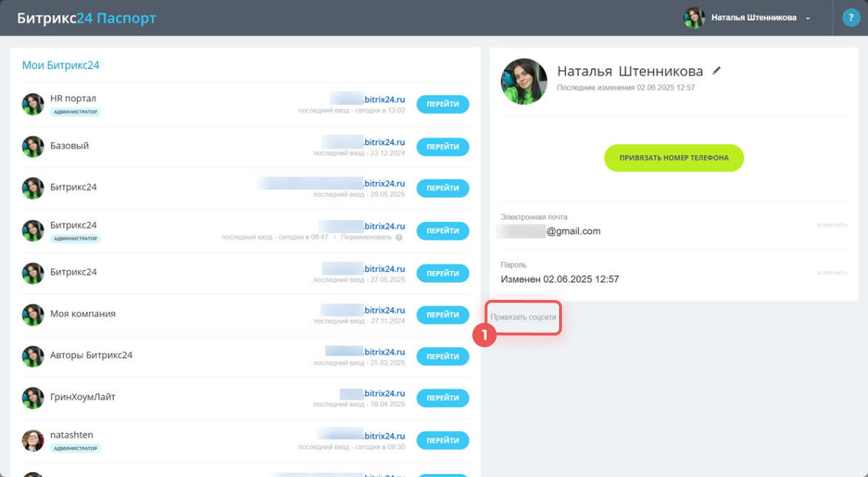The height and width of the screenshot is (477, 868).
Task: Click the text последний вход - 23.12.2024
Action: click(x=359, y=153)
